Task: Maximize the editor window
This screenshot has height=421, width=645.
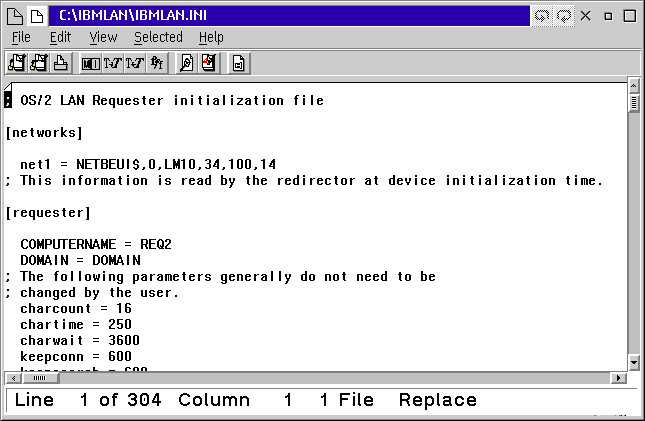Action: 630,16
